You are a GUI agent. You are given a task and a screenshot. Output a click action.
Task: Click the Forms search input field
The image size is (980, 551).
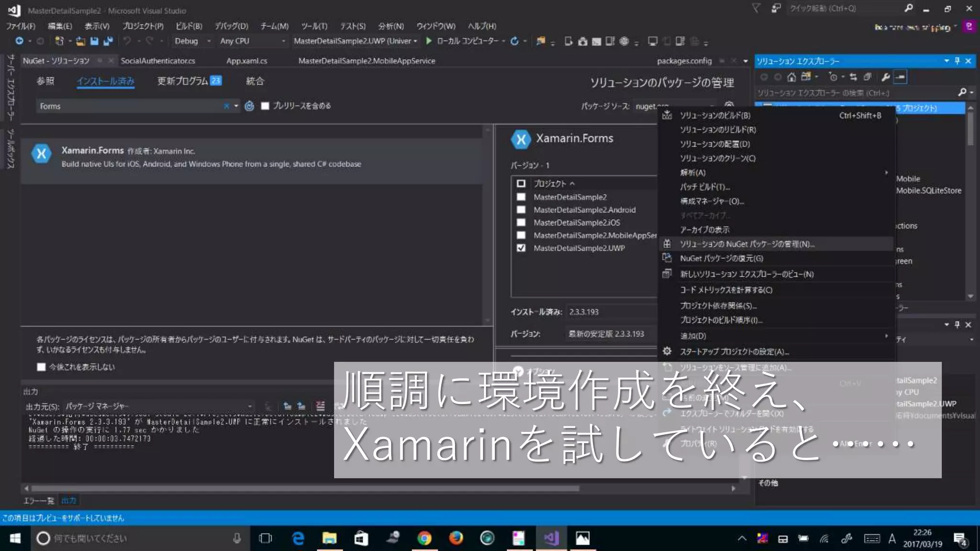pos(129,106)
